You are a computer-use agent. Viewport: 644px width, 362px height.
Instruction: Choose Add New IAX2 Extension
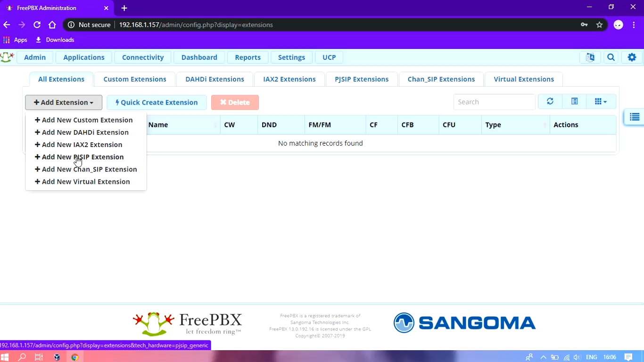point(79,145)
